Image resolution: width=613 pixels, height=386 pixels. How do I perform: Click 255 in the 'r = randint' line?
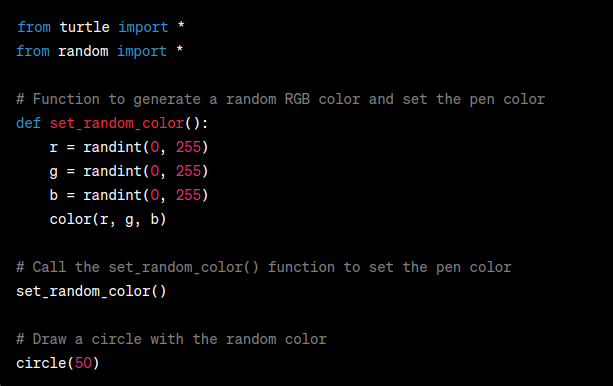188,147
